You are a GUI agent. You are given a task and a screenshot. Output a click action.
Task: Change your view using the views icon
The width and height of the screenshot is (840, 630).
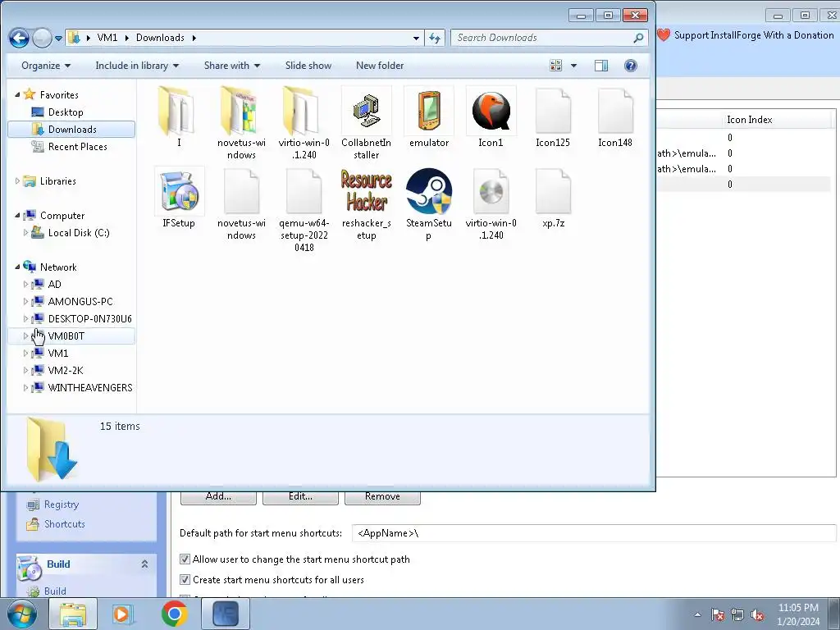tap(556, 66)
